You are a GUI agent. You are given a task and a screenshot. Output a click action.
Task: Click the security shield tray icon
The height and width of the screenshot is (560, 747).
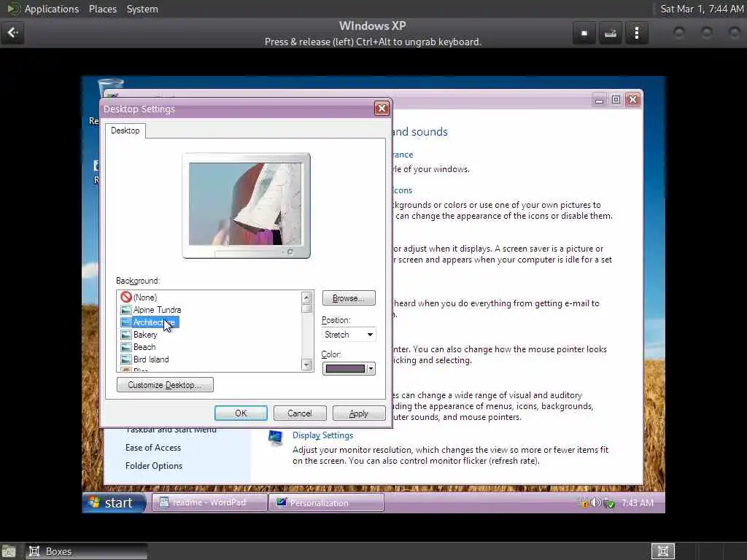tap(609, 503)
